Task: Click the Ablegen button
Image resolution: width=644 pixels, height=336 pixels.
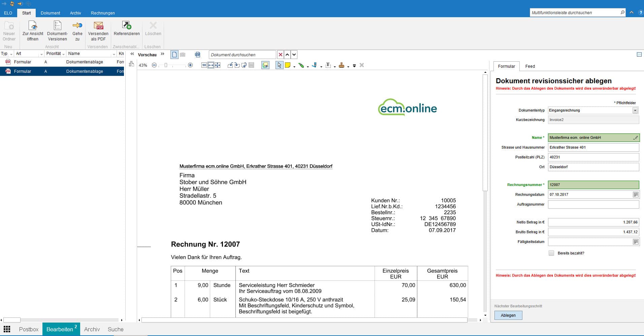Action: tap(508, 315)
